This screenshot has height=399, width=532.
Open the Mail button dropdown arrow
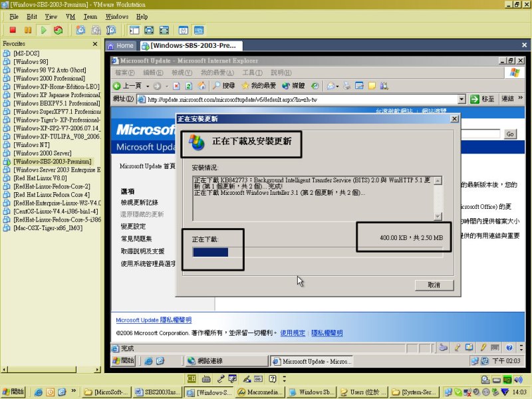coord(337,86)
